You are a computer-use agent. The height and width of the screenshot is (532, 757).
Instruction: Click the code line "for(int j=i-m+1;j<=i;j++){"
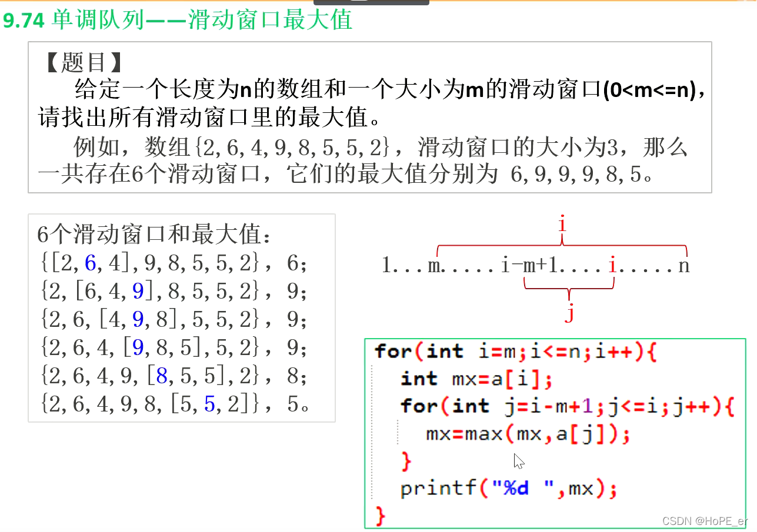coord(568,407)
